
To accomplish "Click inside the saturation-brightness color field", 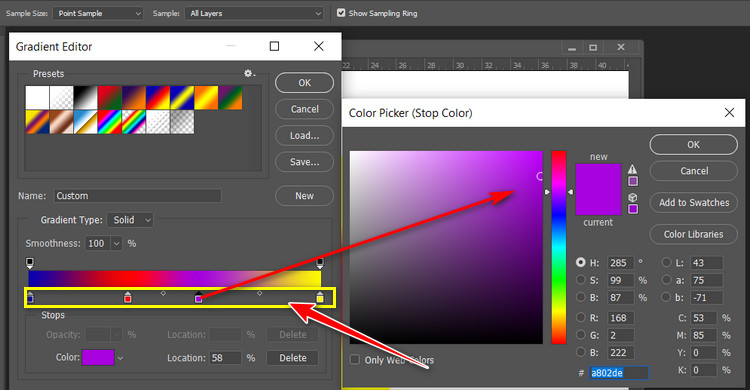I will (446, 247).
